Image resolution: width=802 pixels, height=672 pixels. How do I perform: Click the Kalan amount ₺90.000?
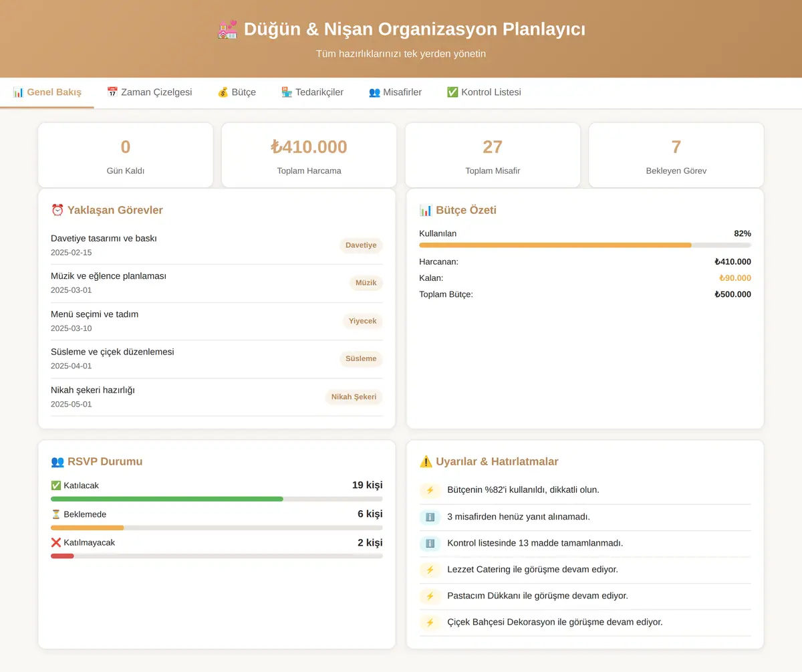pyautogui.click(x=735, y=278)
